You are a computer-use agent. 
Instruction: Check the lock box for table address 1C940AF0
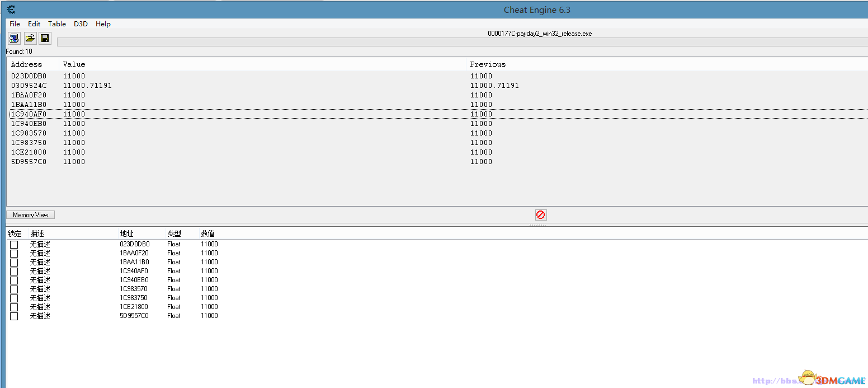(x=14, y=272)
